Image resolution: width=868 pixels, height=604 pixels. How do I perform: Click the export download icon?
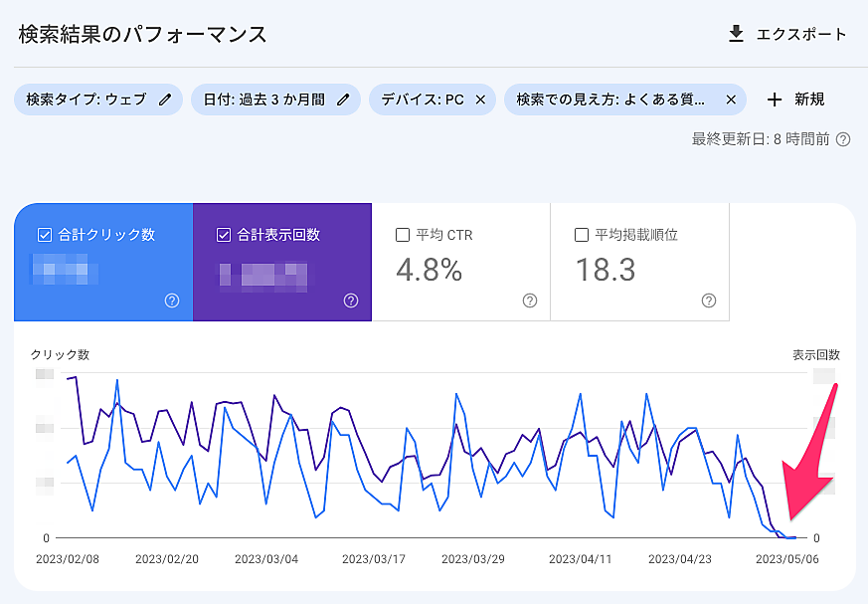[x=736, y=35]
